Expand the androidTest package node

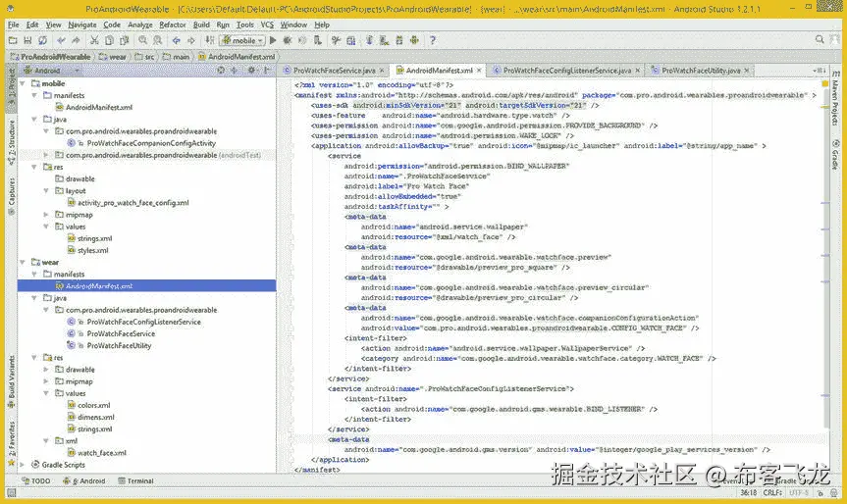coord(46,155)
